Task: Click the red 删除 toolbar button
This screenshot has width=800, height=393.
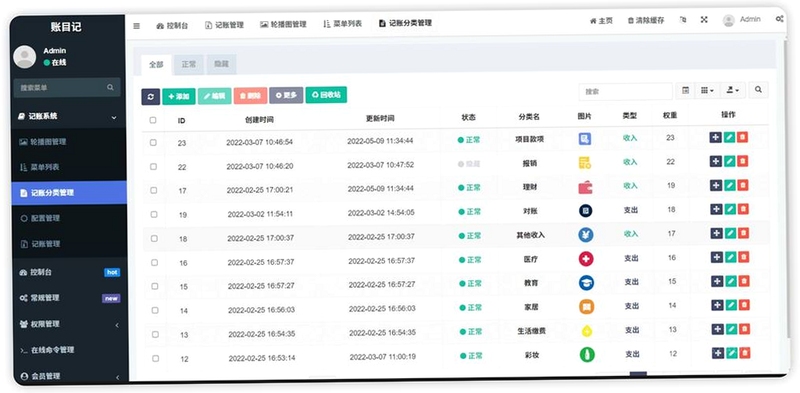Action: 251,95
